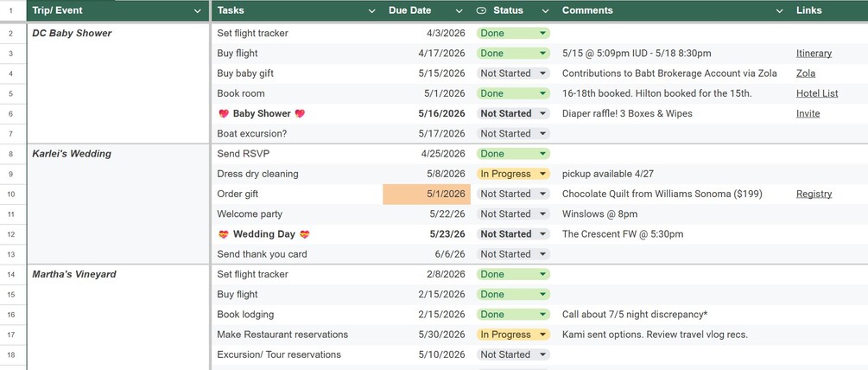The height and width of the screenshot is (370, 868).
Task: Open status chip for Buy baby gift
Action: pos(513,73)
